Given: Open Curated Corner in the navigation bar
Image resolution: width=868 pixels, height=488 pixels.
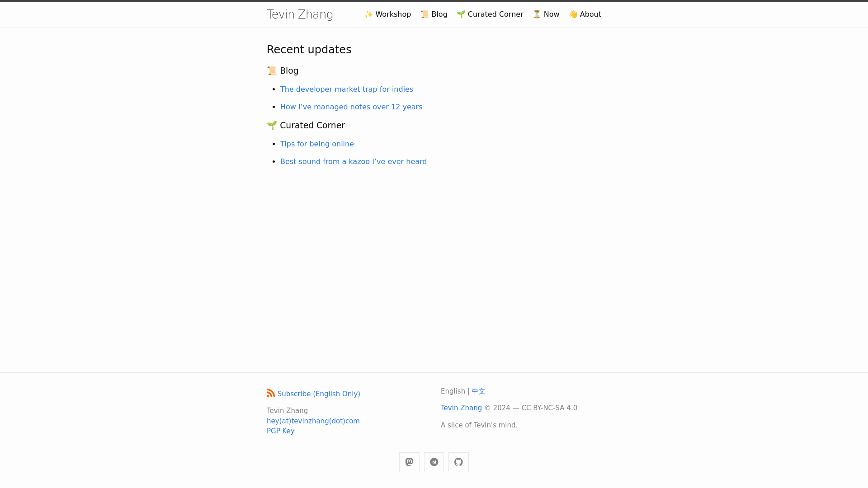Looking at the screenshot, I should (x=490, y=14).
